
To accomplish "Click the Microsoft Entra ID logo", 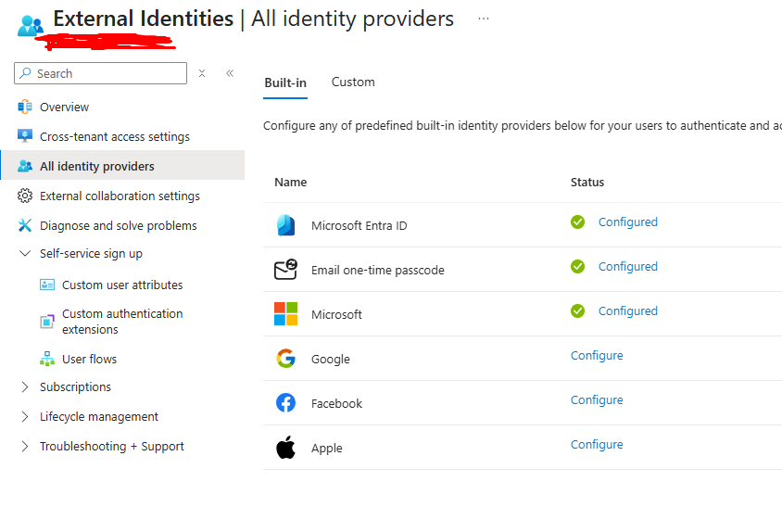I will [285, 225].
